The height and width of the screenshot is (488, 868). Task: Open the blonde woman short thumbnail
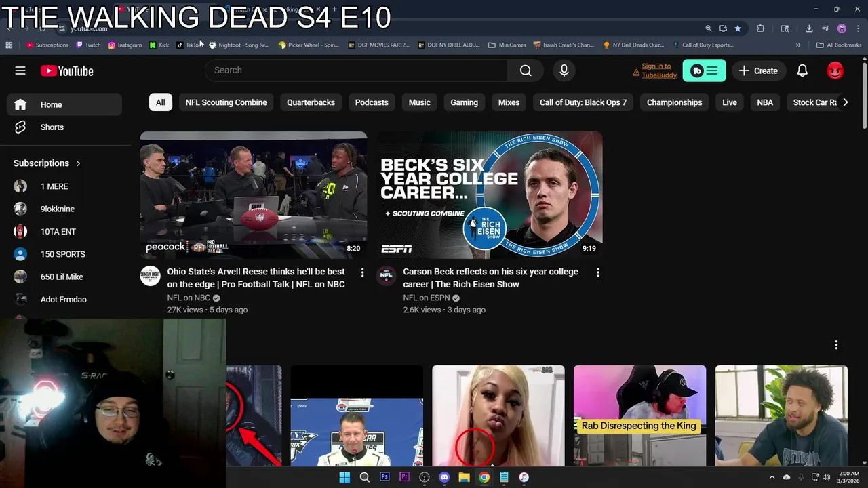tap(498, 416)
